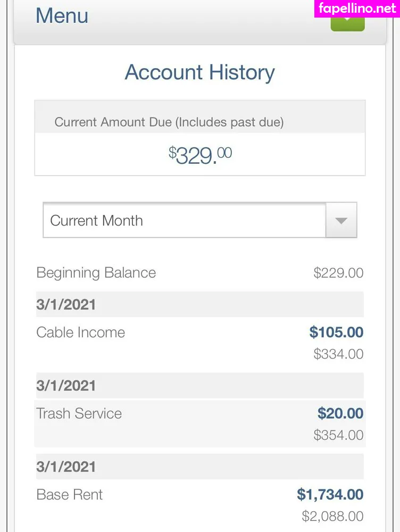Click the $20.00 trash service charge
Screen dimensions: 400x532
click(340, 413)
